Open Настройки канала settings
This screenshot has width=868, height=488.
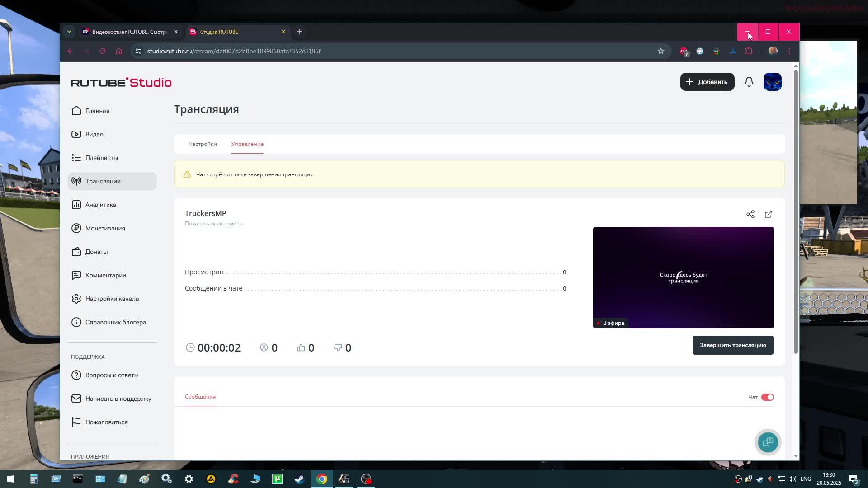pyautogui.click(x=112, y=299)
